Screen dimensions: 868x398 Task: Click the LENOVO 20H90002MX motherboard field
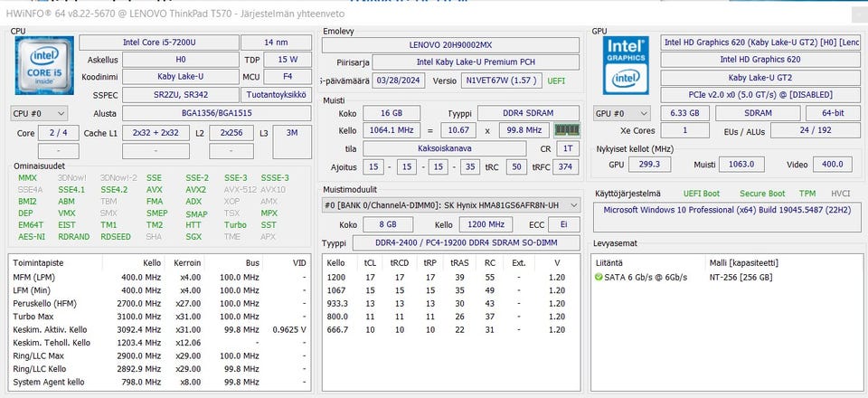point(450,45)
